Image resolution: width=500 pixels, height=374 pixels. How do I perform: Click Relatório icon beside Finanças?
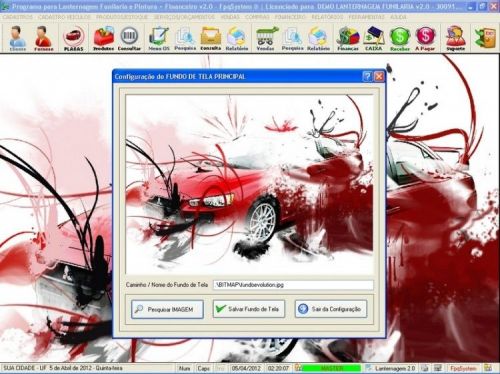pos(318,39)
